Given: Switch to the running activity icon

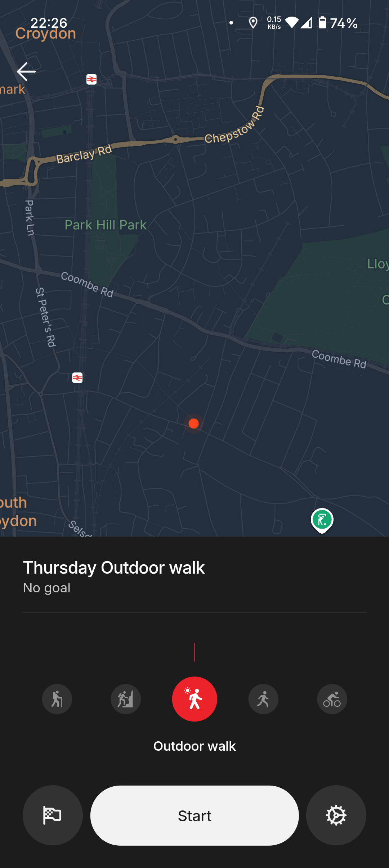Looking at the screenshot, I should point(263,699).
